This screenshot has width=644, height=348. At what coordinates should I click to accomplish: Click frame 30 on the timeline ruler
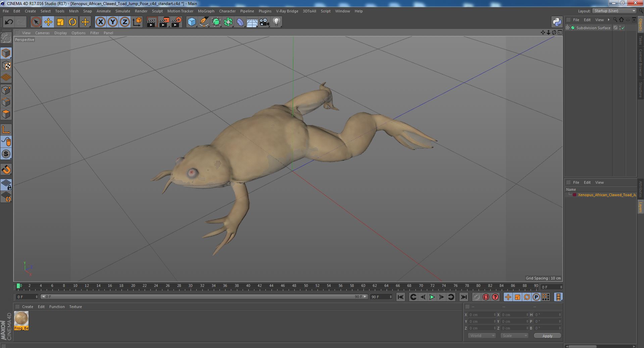coord(191,286)
